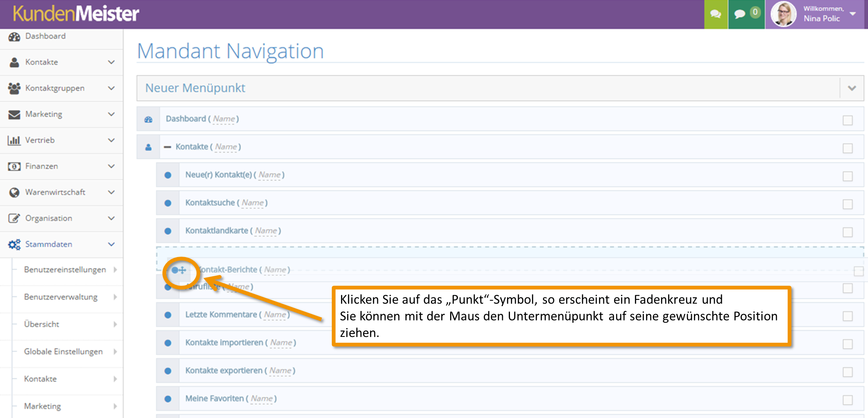The width and height of the screenshot is (868, 418).
Task: Click Nina Polic profile picture
Action: point(783,14)
